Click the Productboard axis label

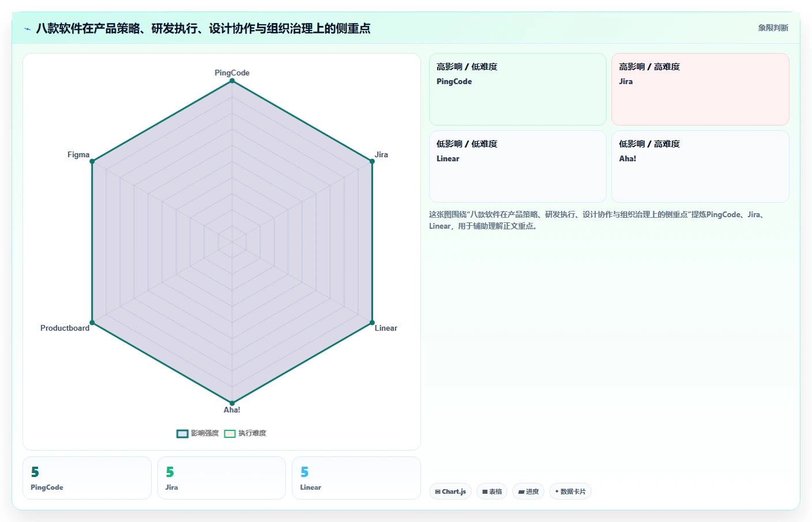pyautogui.click(x=65, y=328)
